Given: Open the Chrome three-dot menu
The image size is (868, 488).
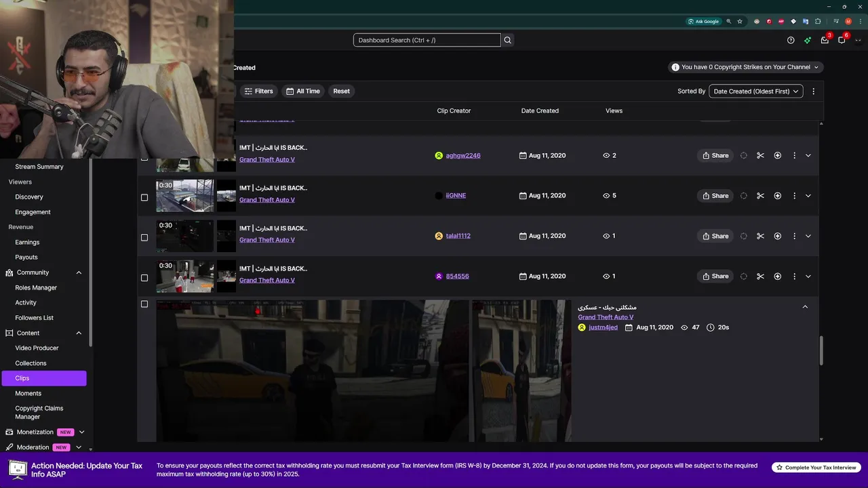Looking at the screenshot, I should click(x=859, y=21).
